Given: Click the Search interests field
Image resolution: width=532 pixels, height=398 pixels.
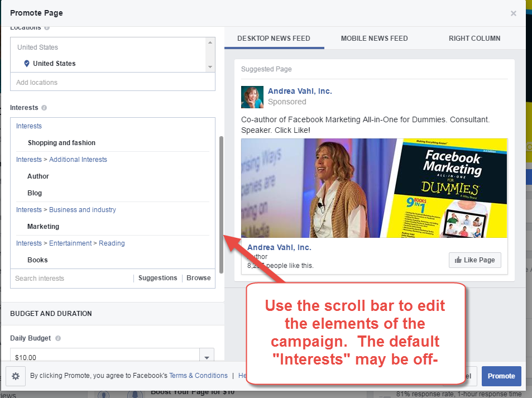Looking at the screenshot, I should pyautogui.click(x=72, y=278).
